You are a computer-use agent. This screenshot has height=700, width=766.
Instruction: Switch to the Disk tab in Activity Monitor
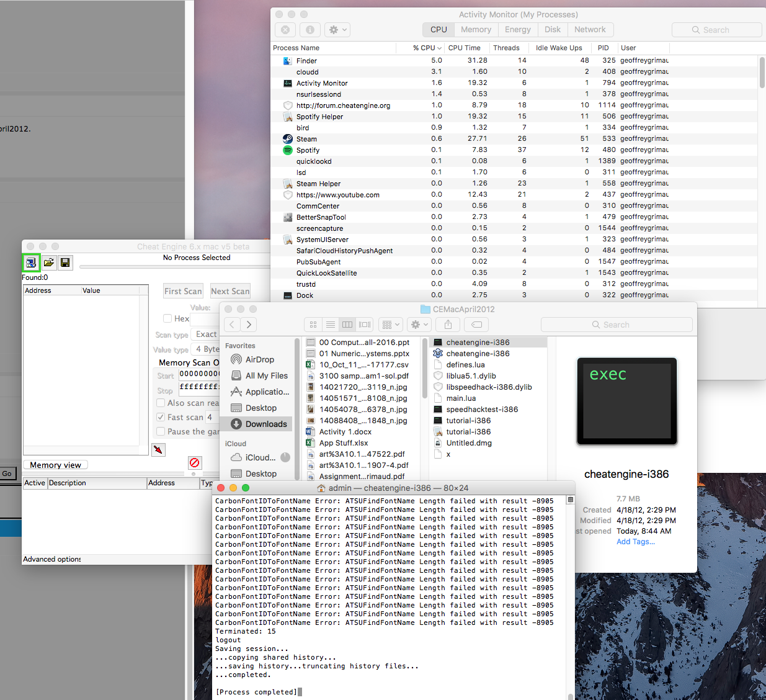[x=553, y=30]
